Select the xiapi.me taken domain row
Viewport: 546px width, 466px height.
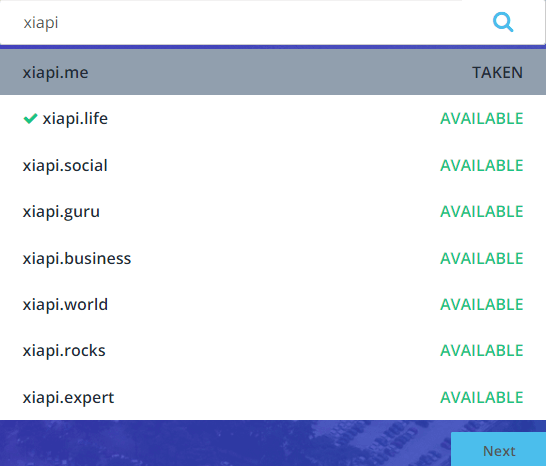[273, 72]
